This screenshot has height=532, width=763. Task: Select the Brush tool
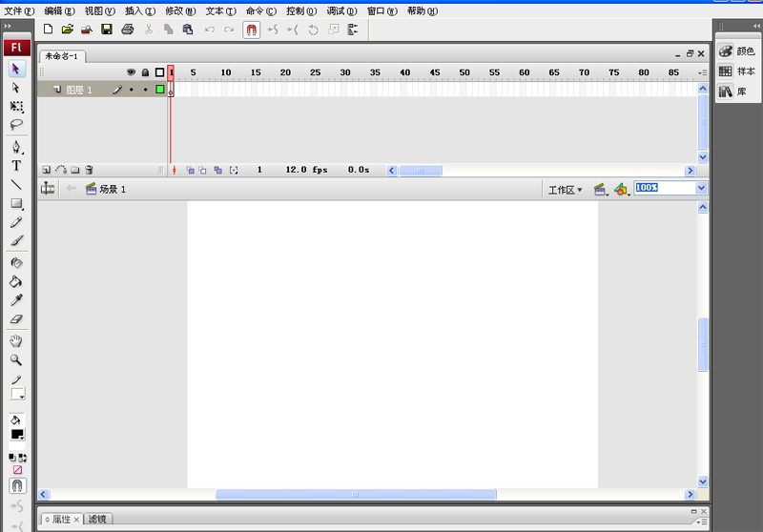[16, 240]
